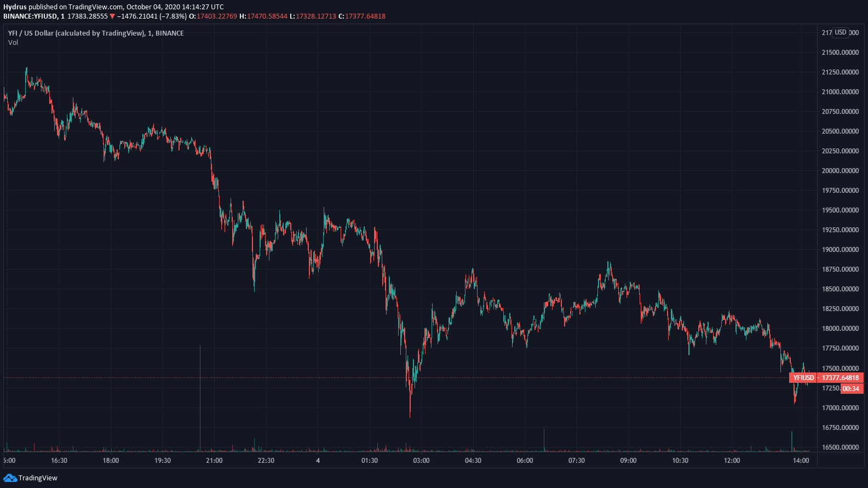The width and height of the screenshot is (868, 488).
Task: Click the open value 17403.22769
Action: pyautogui.click(x=217, y=16)
